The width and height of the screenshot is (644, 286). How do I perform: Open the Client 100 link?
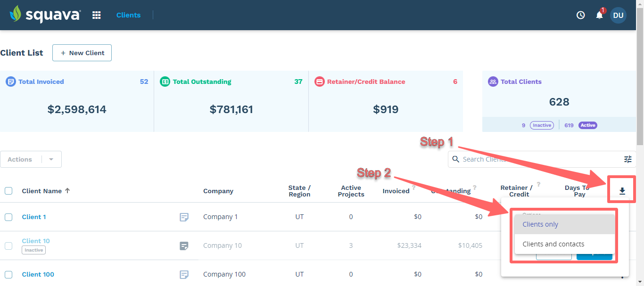[38, 274]
